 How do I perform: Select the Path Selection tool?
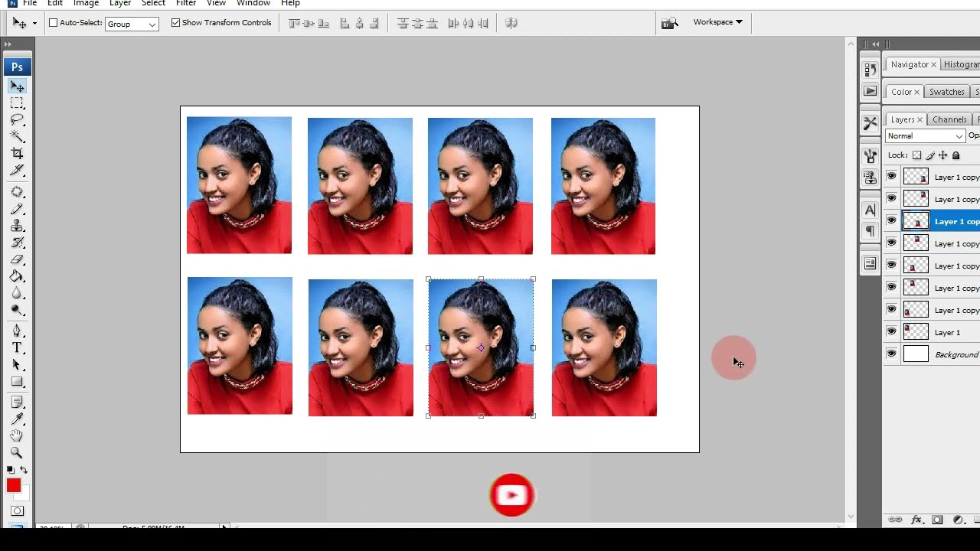pyautogui.click(x=17, y=364)
